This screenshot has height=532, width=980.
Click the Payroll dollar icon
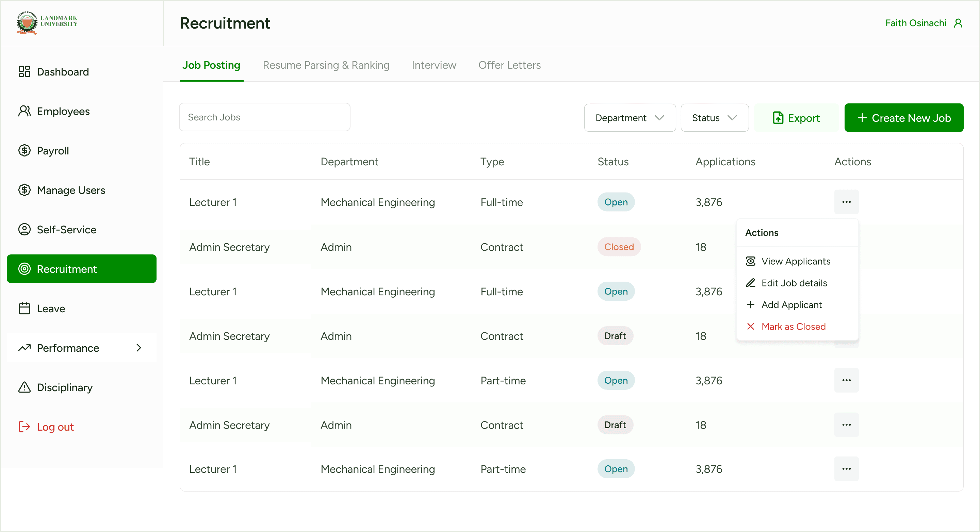24,151
